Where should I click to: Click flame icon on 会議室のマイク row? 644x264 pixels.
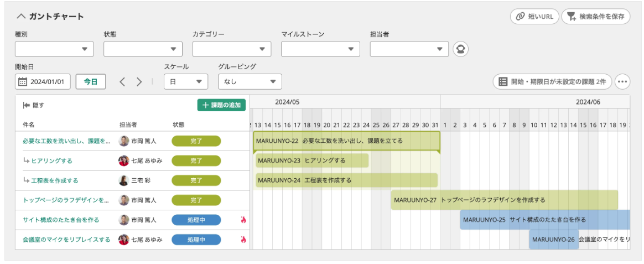click(243, 239)
